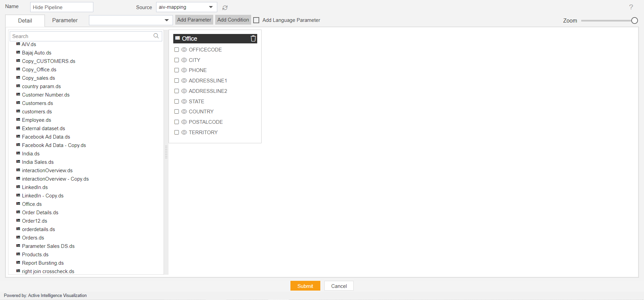644x300 pixels.
Task: Switch to the Parameter tab
Action: pos(65,20)
